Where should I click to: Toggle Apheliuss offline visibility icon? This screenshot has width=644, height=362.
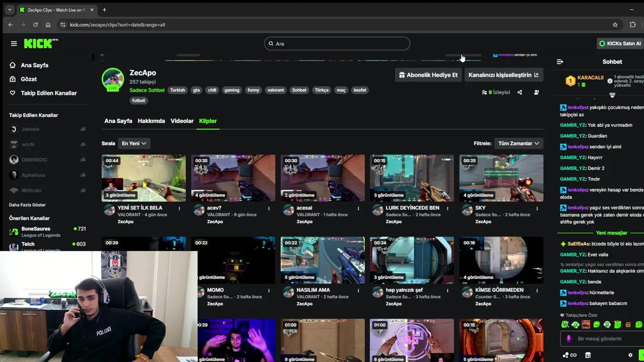pyautogui.click(x=83, y=175)
